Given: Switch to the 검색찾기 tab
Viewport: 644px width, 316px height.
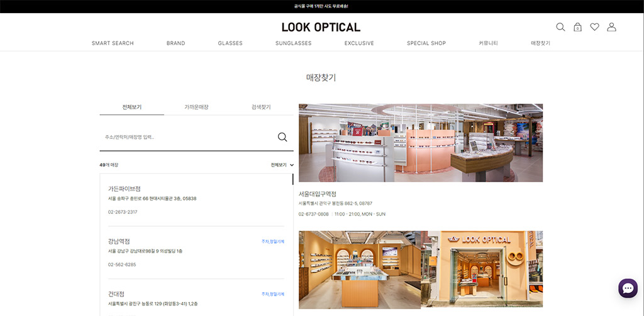Looking at the screenshot, I should pyautogui.click(x=260, y=107).
